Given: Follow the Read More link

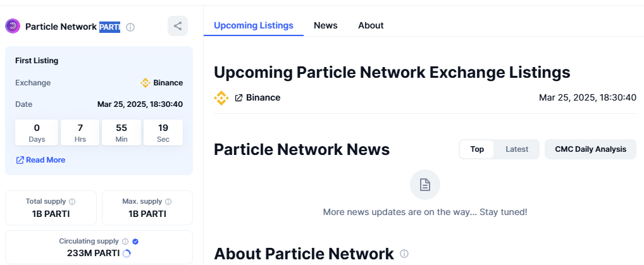Looking at the screenshot, I should point(40,160).
